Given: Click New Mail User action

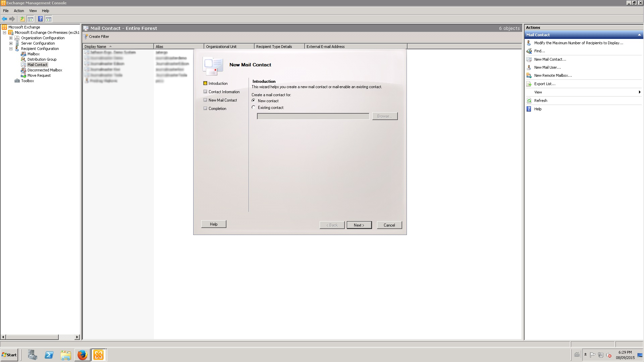Looking at the screenshot, I should (x=547, y=67).
